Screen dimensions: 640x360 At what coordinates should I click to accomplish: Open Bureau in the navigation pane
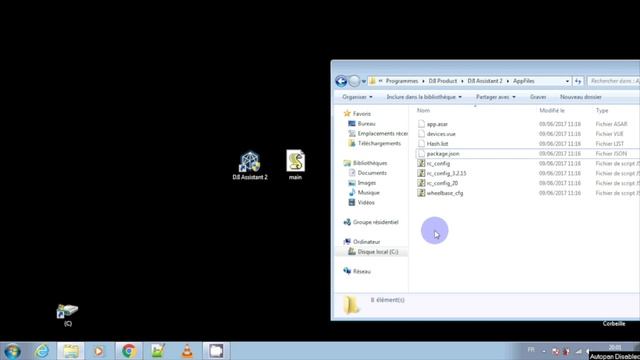(366, 124)
